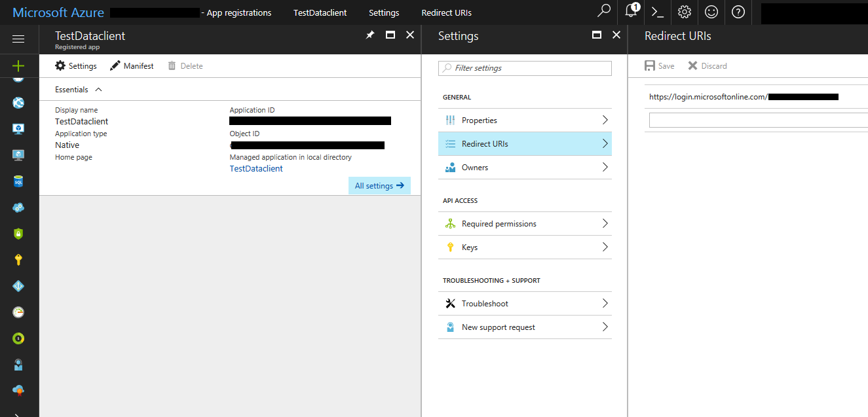This screenshot has height=417, width=868.
Task: Click the Microsoft Azure logo
Action: click(58, 12)
